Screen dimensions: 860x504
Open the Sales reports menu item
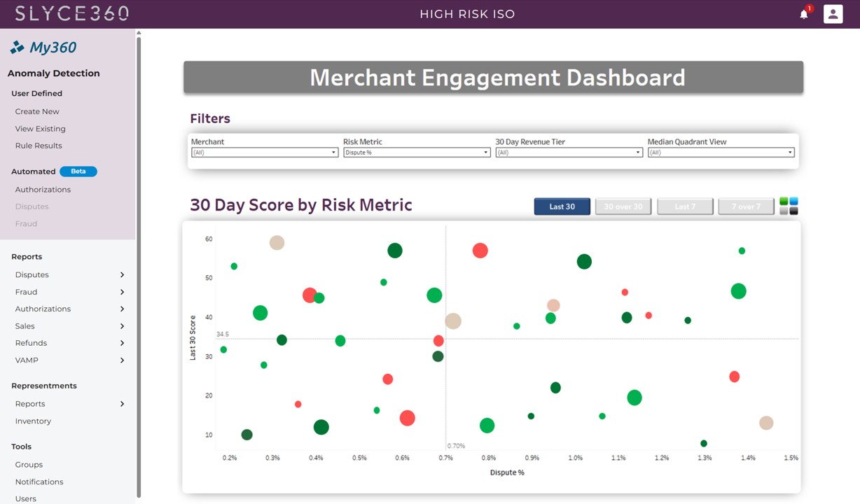tap(25, 326)
